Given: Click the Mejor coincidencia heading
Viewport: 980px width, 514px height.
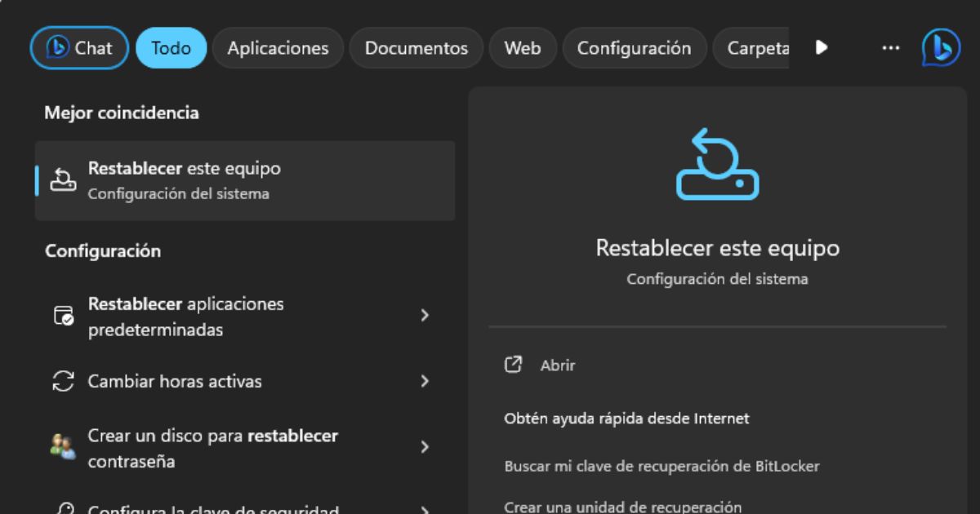Looking at the screenshot, I should [122, 113].
